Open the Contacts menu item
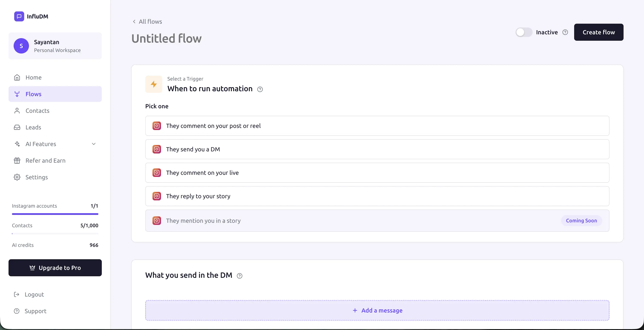 (55, 111)
